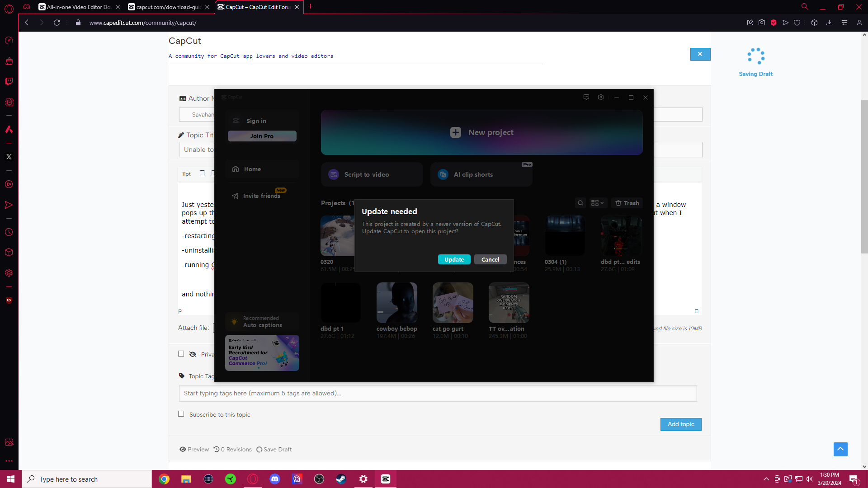
Task: Open the browser easy setup sliders icon
Action: point(844,23)
